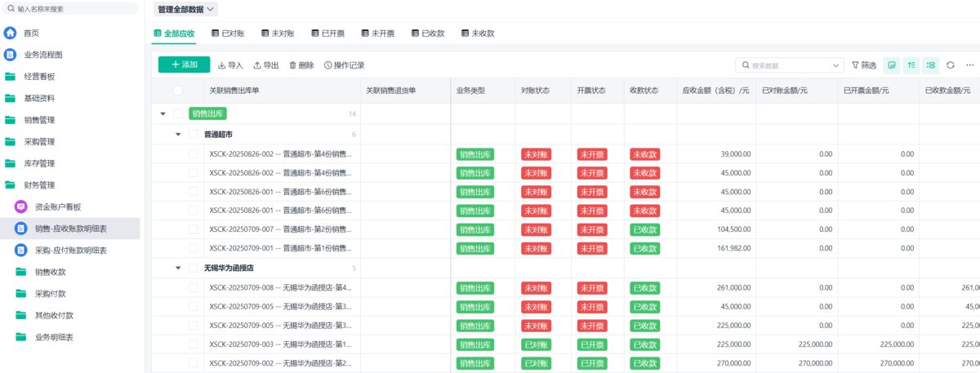Switch to the 已开票 tab
The image size is (980, 373).
(327, 33)
